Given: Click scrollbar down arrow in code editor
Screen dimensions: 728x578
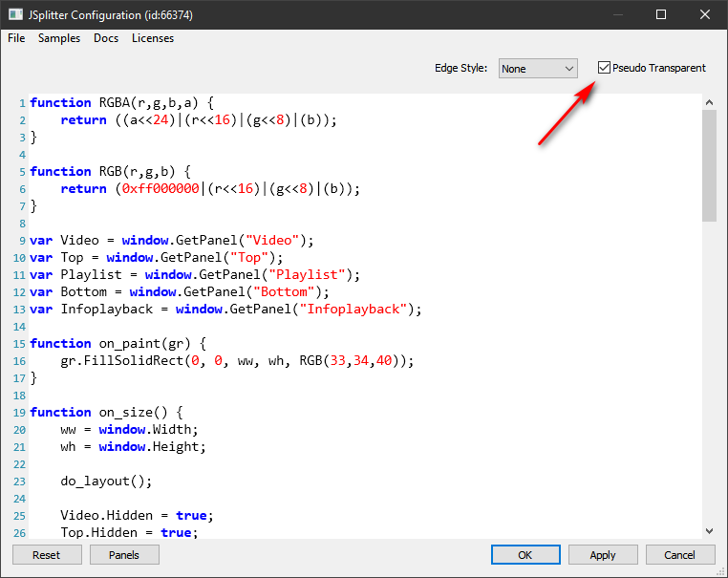Looking at the screenshot, I should (x=709, y=530).
